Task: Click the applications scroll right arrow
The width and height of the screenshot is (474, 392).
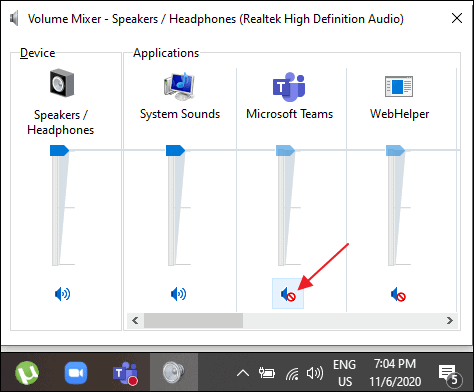Action: point(450,320)
